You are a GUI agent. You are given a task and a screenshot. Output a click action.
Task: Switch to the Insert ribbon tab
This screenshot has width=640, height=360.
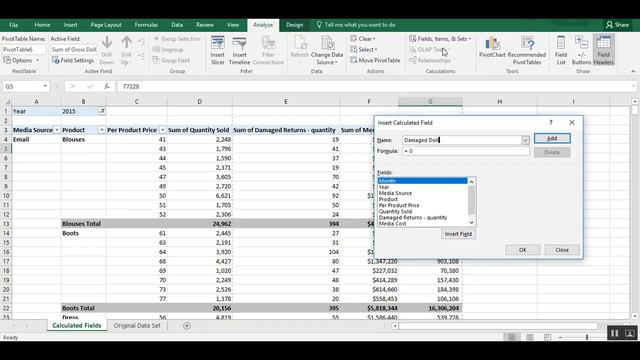pos(70,25)
